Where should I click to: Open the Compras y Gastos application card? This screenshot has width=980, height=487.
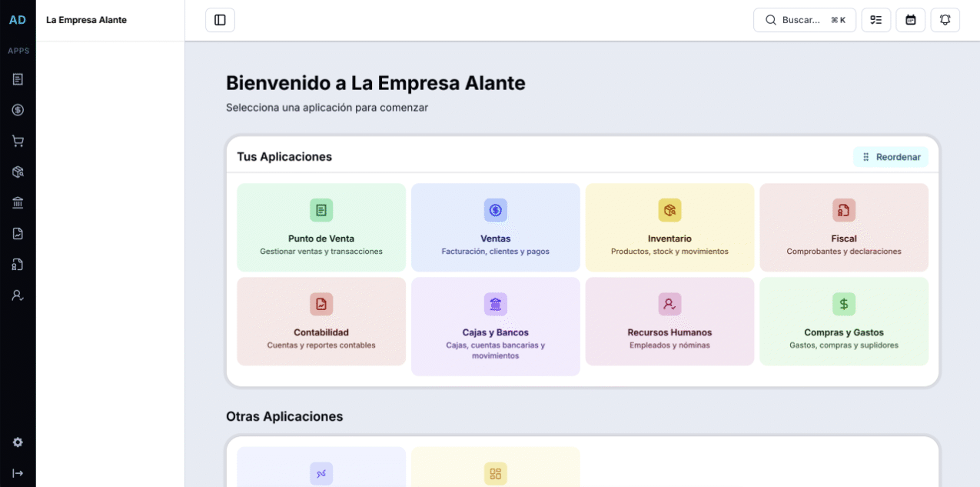(843, 321)
